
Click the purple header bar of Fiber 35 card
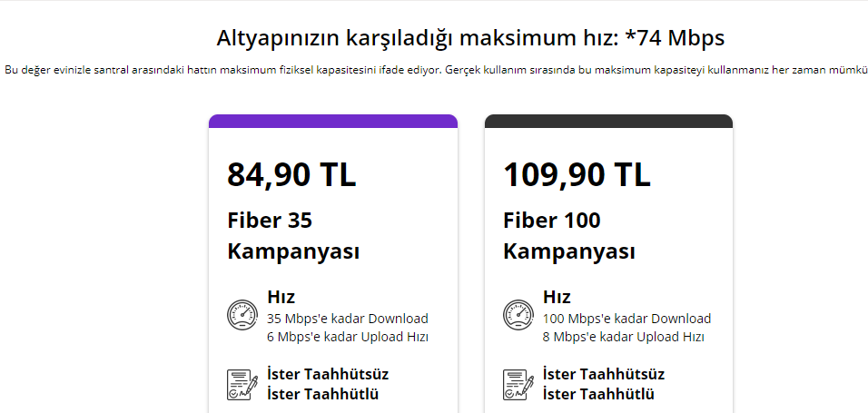tap(333, 122)
